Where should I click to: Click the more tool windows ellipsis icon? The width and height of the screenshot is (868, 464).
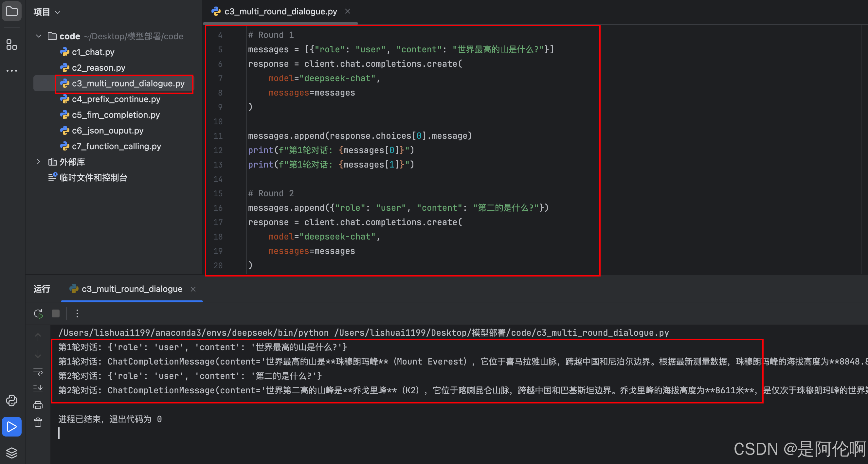click(12, 71)
